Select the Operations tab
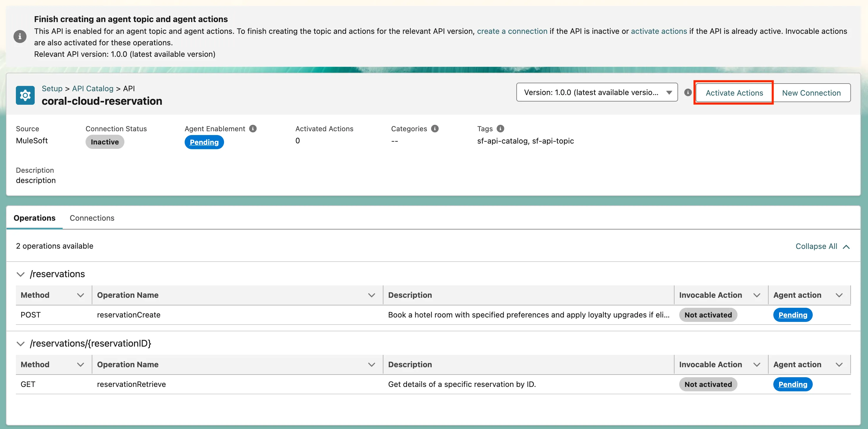 (34, 218)
